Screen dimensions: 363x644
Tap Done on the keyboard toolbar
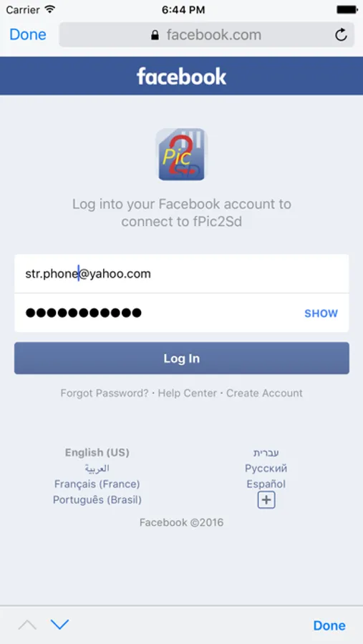pyautogui.click(x=329, y=625)
